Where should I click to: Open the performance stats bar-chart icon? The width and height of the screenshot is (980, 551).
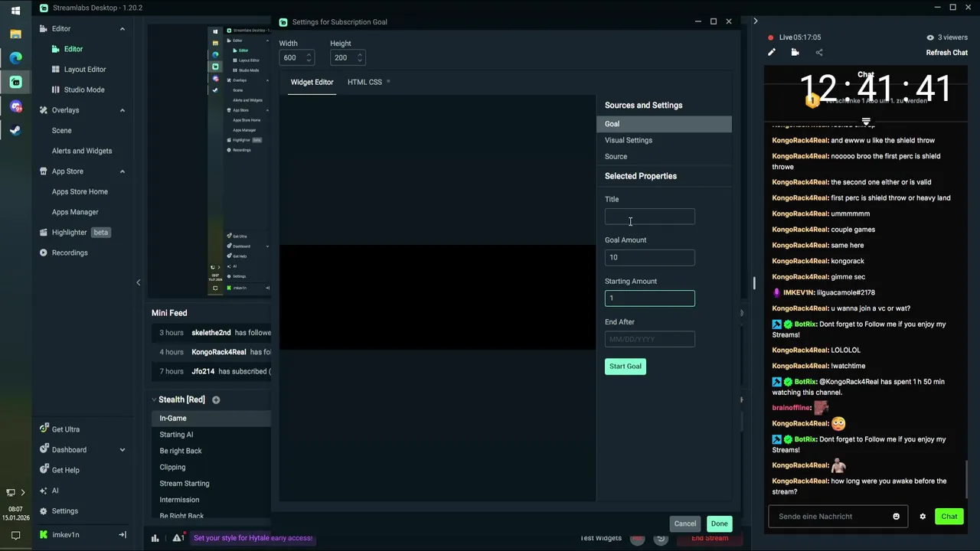(155, 538)
